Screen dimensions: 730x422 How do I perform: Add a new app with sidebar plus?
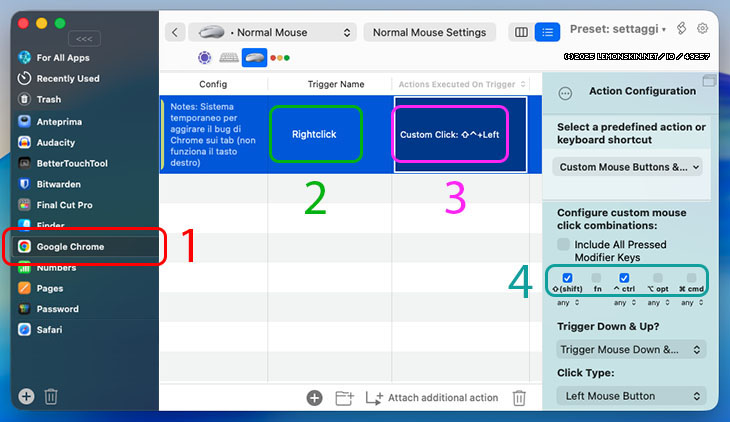[x=26, y=396]
